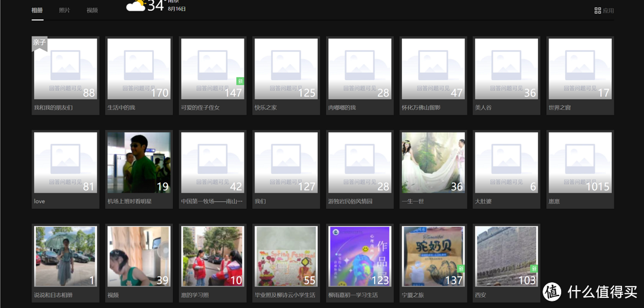The width and height of the screenshot is (644, 308).
Task: Click green new badge on 可爱的侄子侄女
Action: (x=240, y=81)
